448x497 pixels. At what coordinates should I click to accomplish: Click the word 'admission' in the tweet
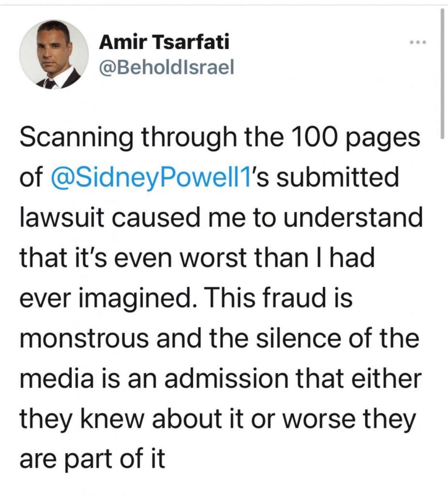pyautogui.click(x=226, y=379)
